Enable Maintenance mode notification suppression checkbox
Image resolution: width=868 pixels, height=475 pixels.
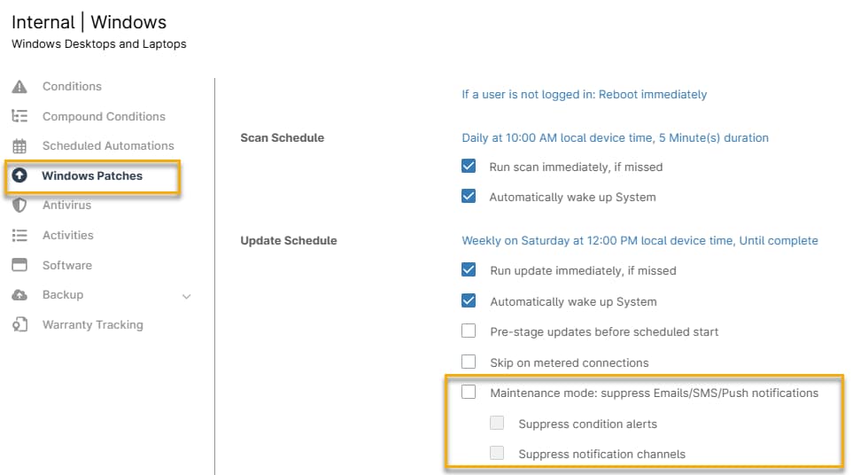click(x=469, y=393)
